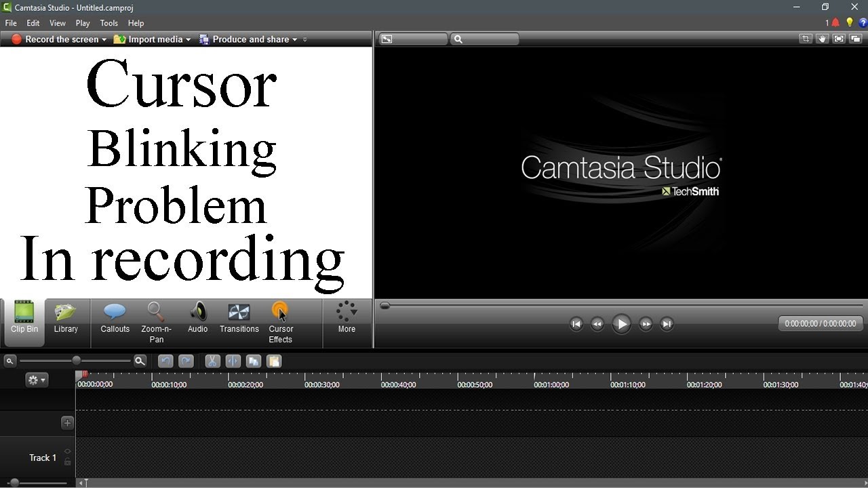The image size is (868, 488).
Task: Open the notifications bell icon
Action: [x=835, y=23]
